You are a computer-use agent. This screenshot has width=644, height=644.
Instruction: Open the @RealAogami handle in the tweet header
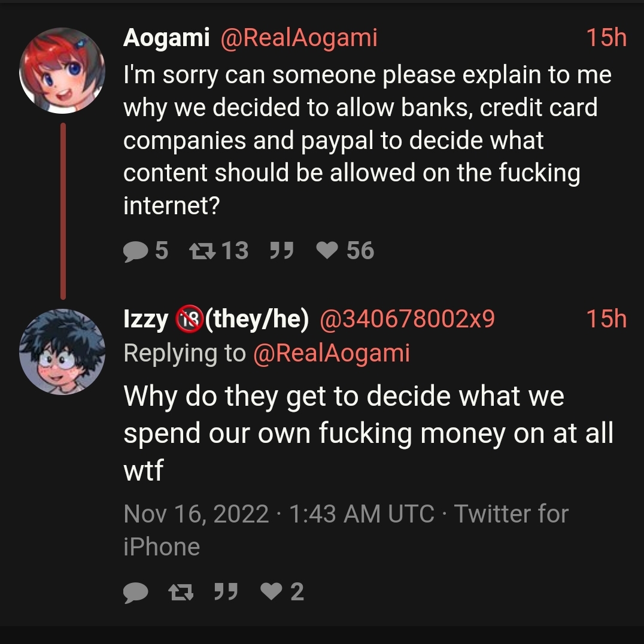pos(299,38)
